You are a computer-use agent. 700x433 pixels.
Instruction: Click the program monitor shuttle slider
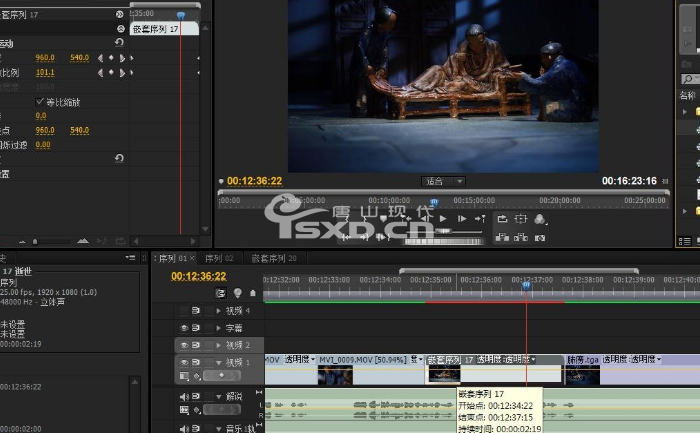click(x=443, y=231)
